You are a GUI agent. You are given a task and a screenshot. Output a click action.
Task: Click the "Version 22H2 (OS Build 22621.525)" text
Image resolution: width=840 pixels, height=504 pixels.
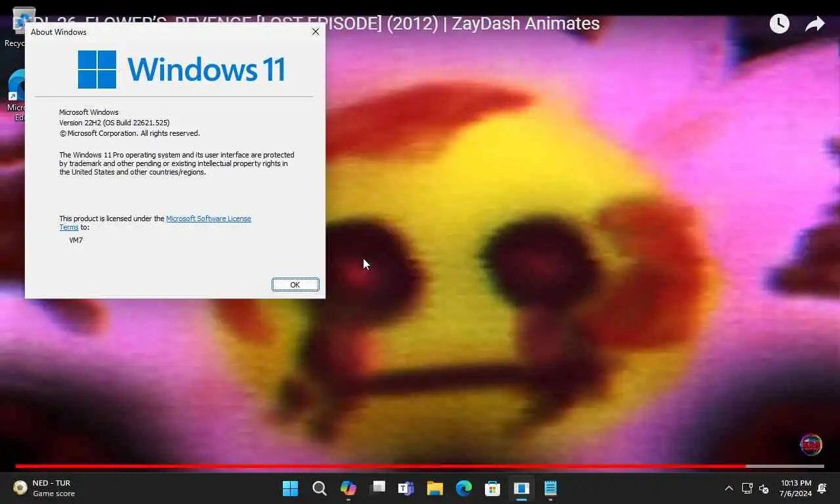(114, 123)
